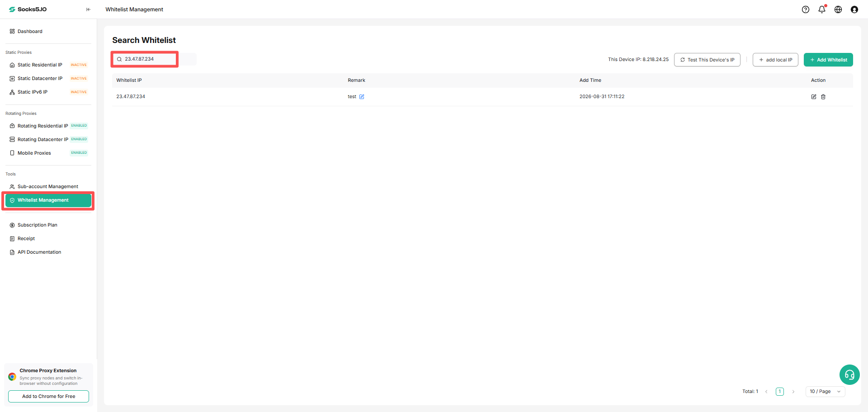Edit whitelist entry 23.47.87.234 in Action column
Screen dimensions: 868x412
(x=814, y=97)
